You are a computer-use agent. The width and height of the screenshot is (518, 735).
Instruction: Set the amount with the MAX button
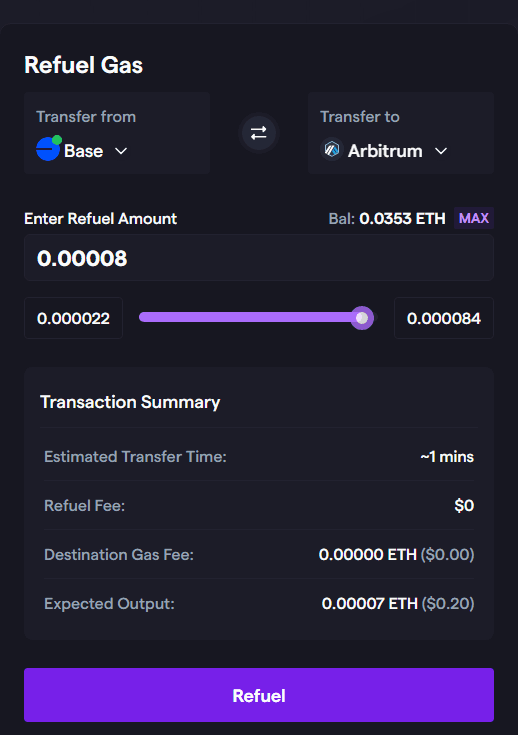click(x=474, y=218)
